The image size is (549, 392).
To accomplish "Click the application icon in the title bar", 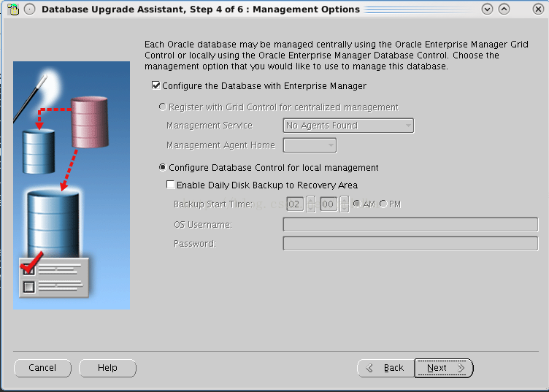I will point(12,9).
